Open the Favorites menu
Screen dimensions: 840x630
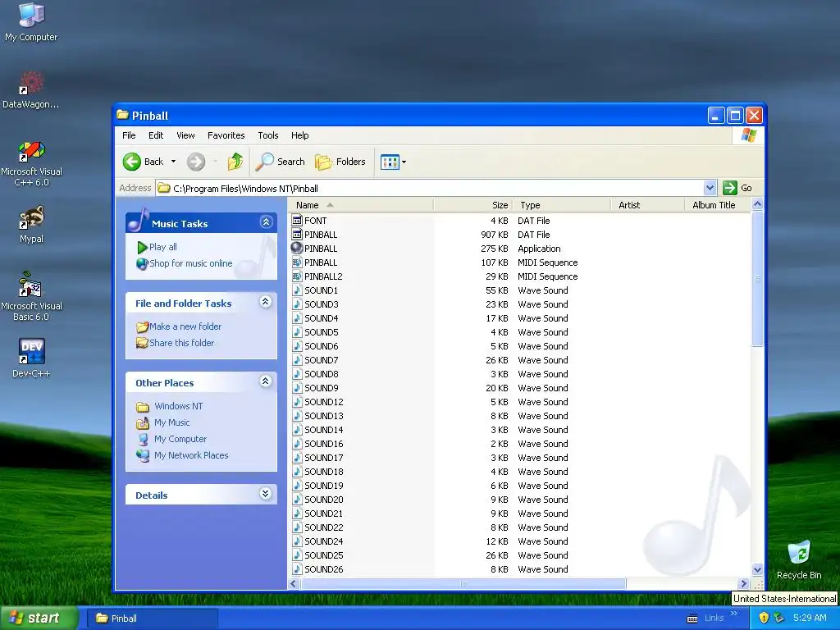pyautogui.click(x=226, y=135)
